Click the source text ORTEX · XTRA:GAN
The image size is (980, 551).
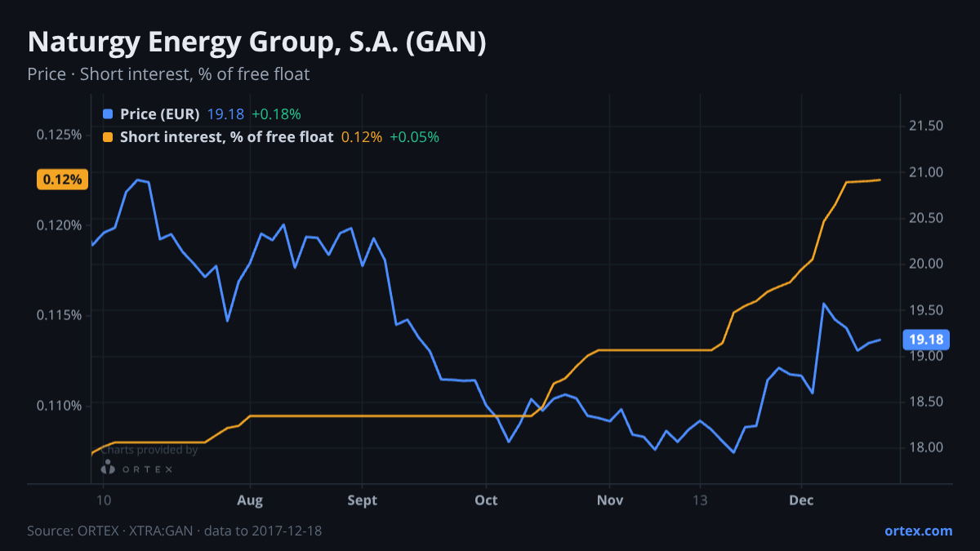tap(134, 531)
